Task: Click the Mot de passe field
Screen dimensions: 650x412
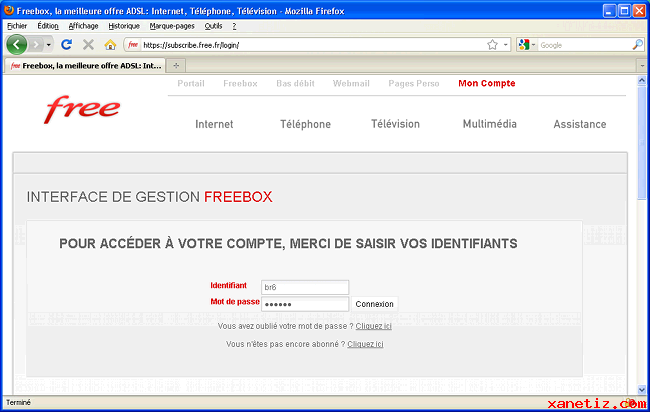Action: (305, 304)
